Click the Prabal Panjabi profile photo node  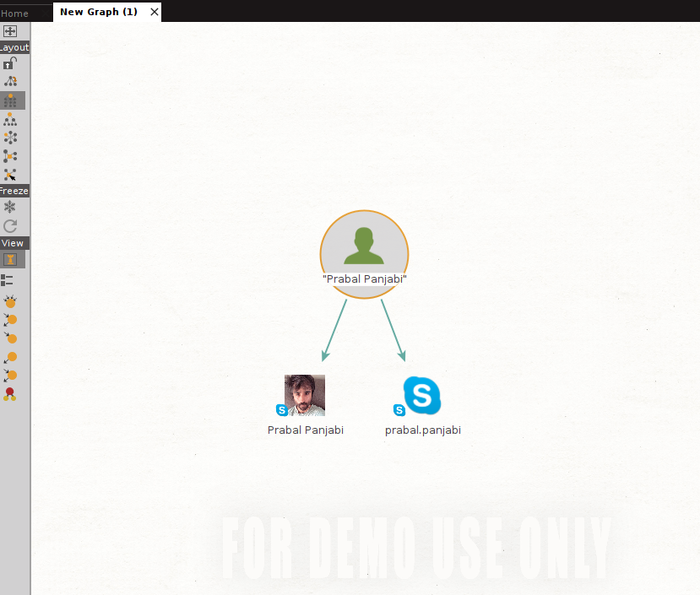[x=305, y=395]
